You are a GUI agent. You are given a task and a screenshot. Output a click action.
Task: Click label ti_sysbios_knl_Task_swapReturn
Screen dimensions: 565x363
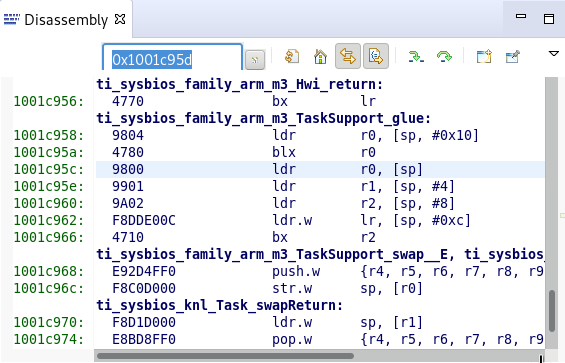click(219, 305)
